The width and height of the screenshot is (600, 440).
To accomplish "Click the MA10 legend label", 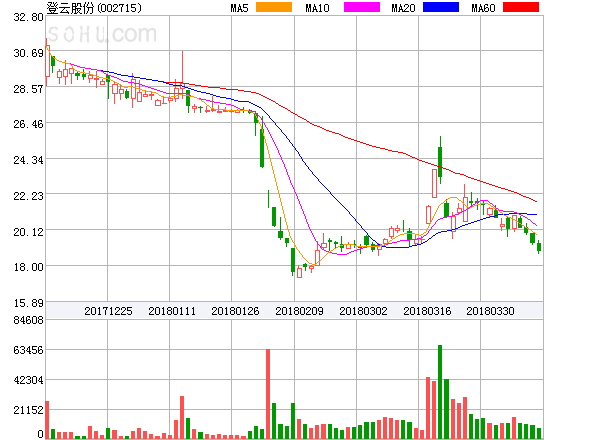I will (317, 8).
